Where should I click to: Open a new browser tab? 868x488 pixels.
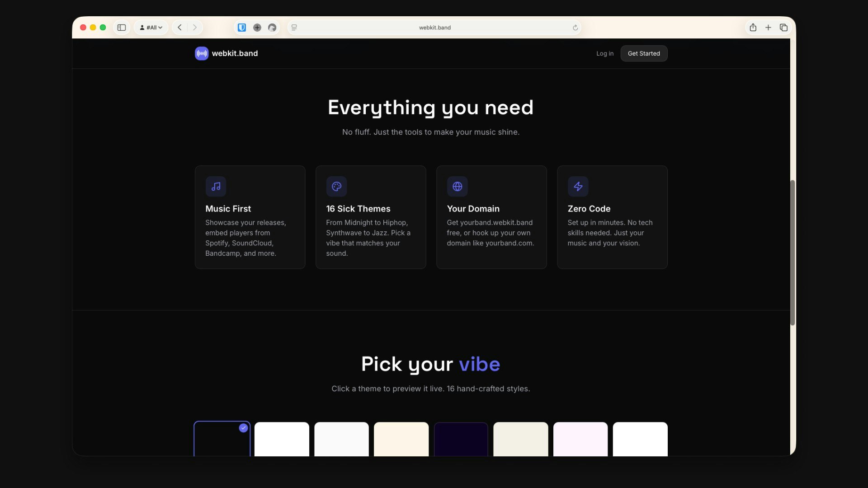pos(768,27)
